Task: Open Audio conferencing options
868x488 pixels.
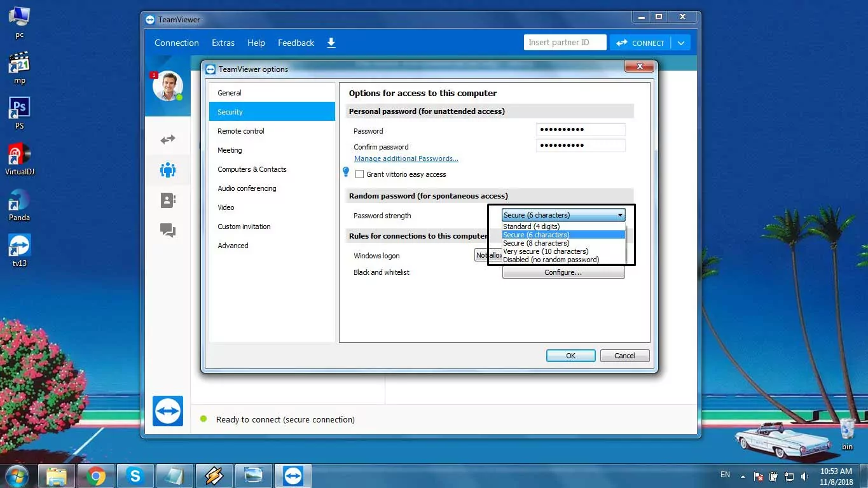Action: click(272, 188)
